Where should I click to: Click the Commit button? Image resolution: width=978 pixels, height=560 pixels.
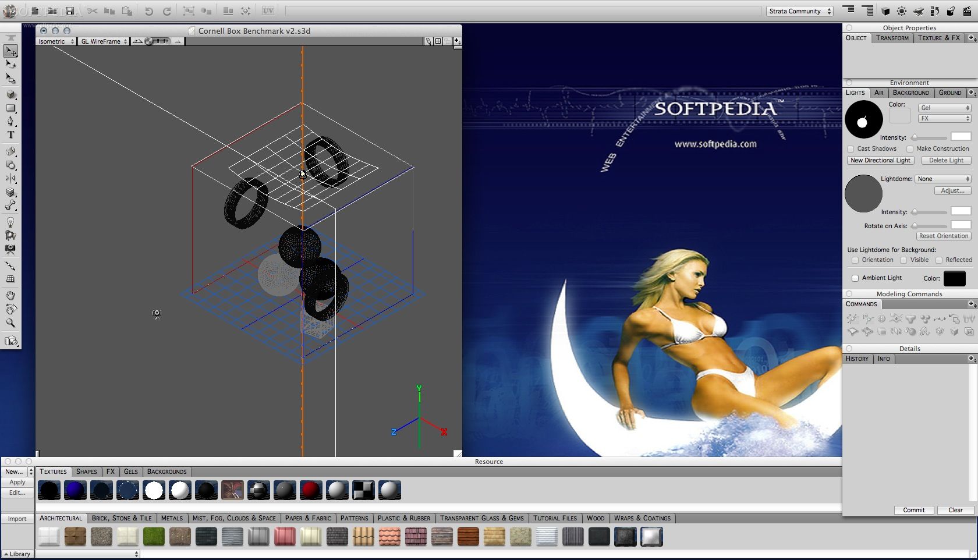(x=913, y=510)
